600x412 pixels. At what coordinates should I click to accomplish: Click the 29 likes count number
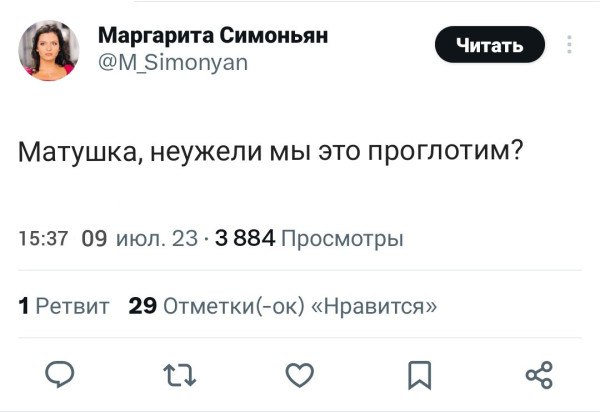click(141, 305)
